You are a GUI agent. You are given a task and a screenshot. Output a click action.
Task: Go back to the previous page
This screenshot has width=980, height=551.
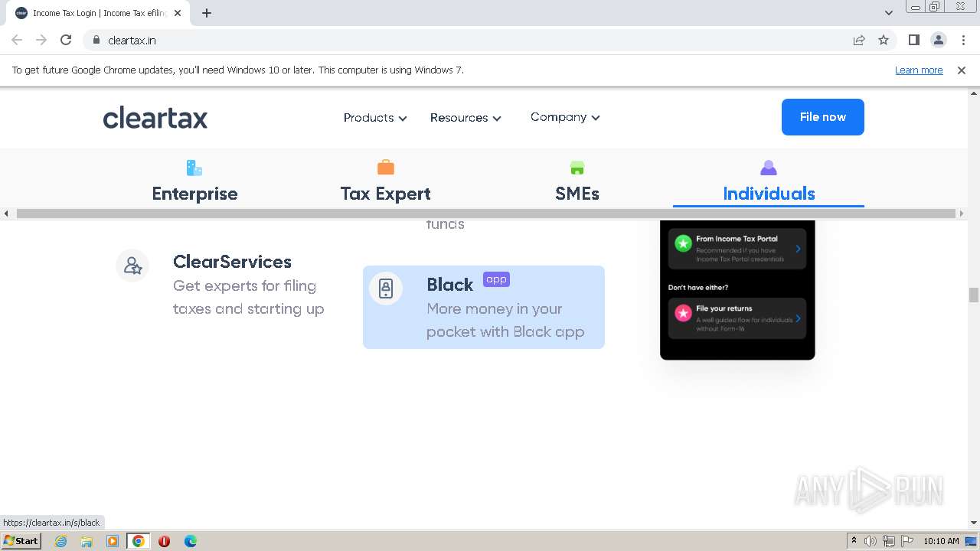tap(17, 40)
